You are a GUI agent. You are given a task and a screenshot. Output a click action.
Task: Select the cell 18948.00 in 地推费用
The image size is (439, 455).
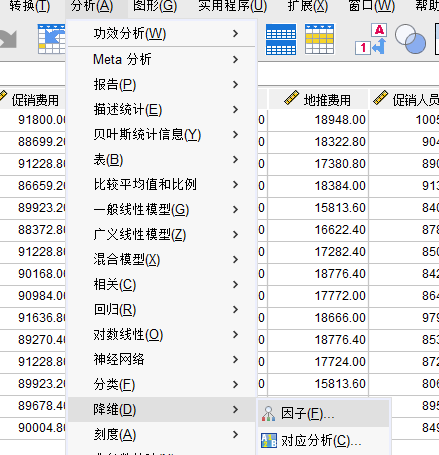[x=318, y=120]
